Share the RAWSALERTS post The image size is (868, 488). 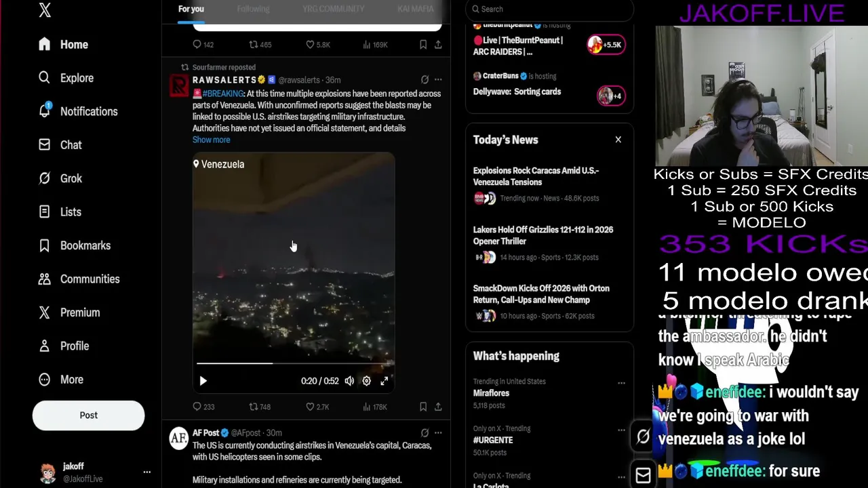tap(438, 407)
